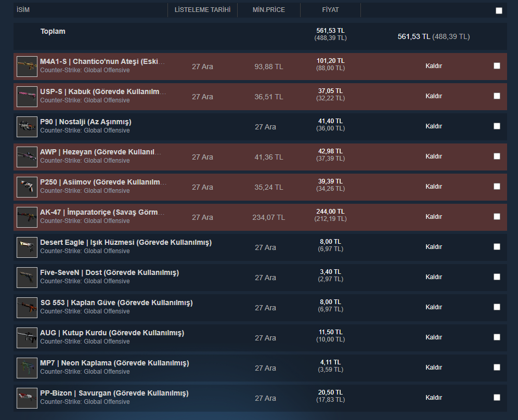Open the AWP Hezeyan item thumbnail
This screenshot has height=420, width=518.
point(27,157)
